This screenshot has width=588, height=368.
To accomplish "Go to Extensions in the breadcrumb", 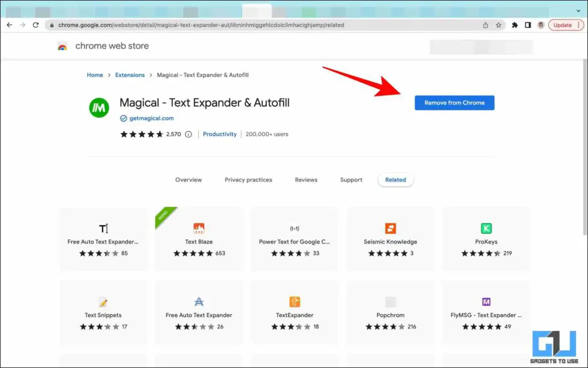I will tap(130, 75).
